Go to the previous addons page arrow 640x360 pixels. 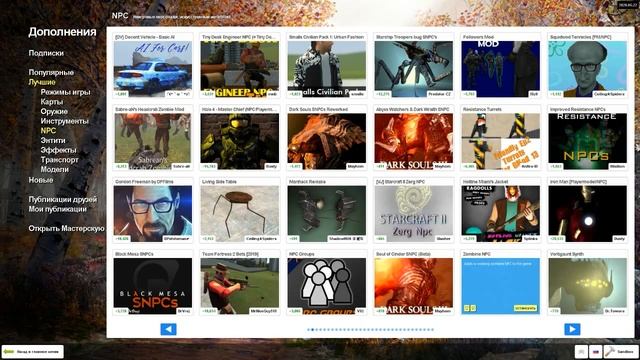(x=168, y=329)
